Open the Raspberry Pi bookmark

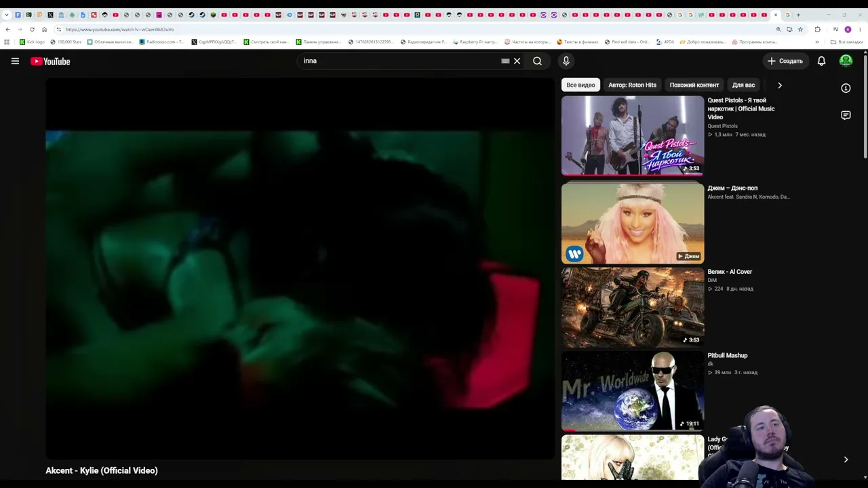pyautogui.click(x=475, y=42)
